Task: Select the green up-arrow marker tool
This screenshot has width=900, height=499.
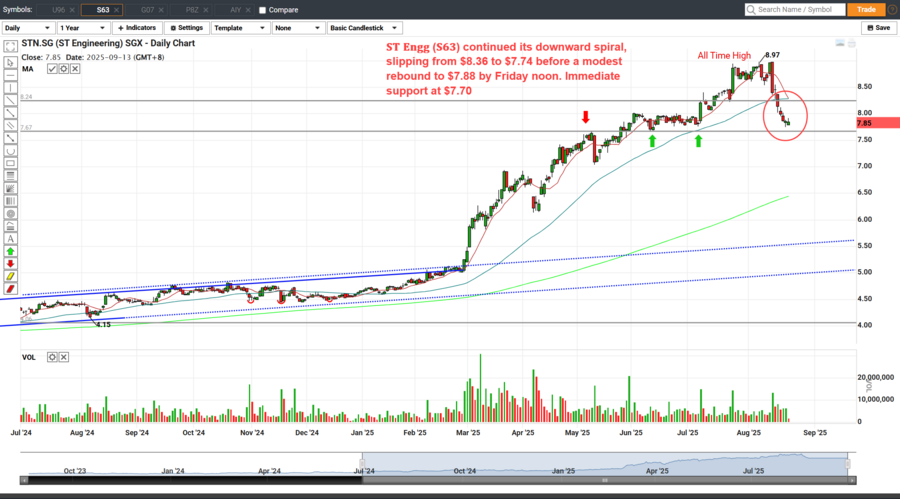Action: pyautogui.click(x=10, y=252)
